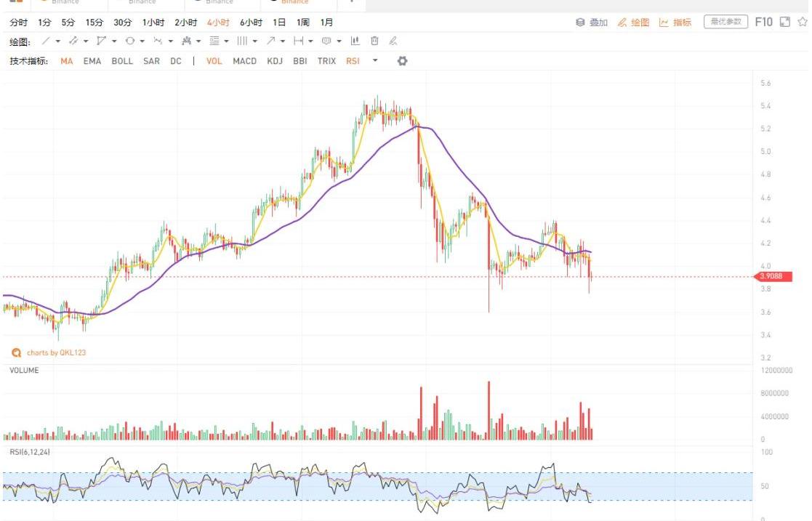This screenshot has width=812, height=521.
Task: Open the F10 info page
Action: coord(763,22)
